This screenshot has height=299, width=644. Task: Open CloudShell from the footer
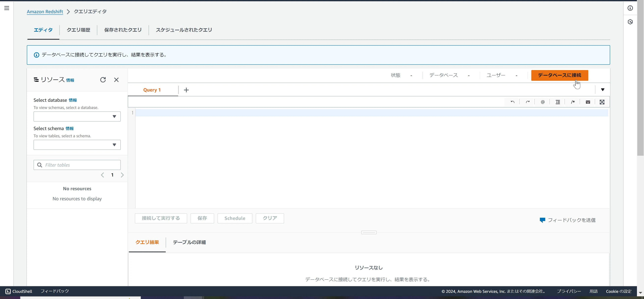[x=19, y=291]
